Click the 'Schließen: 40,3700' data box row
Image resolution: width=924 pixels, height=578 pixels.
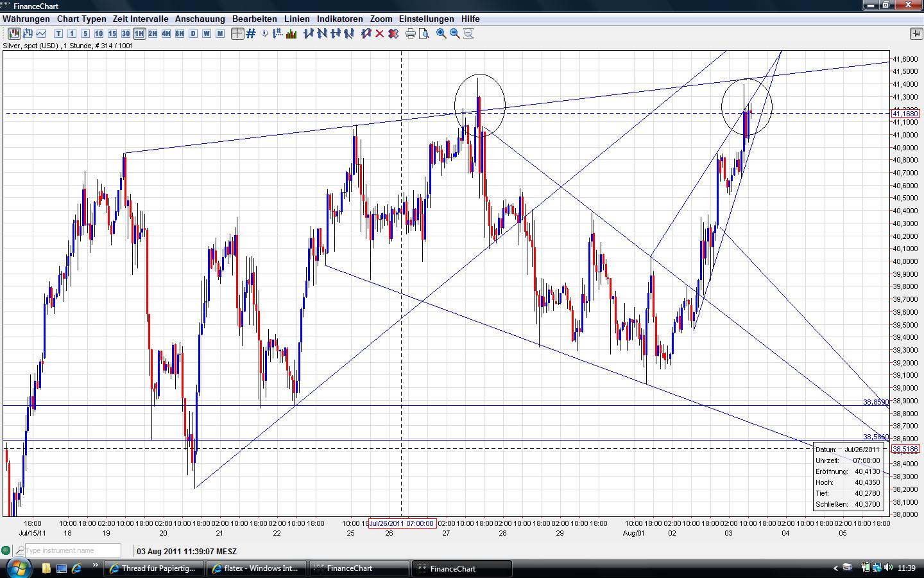[x=848, y=504]
